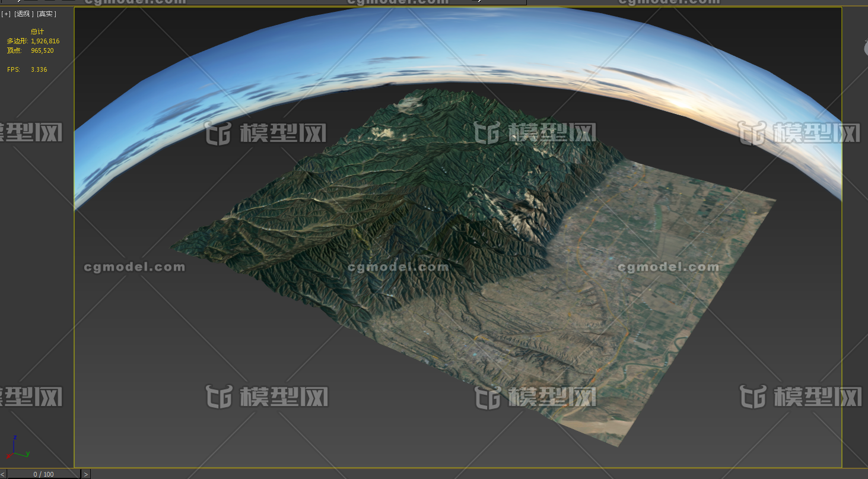This screenshot has height=479, width=868.
Task: Click the red X axis on the gizmo
Action: (x=9, y=456)
